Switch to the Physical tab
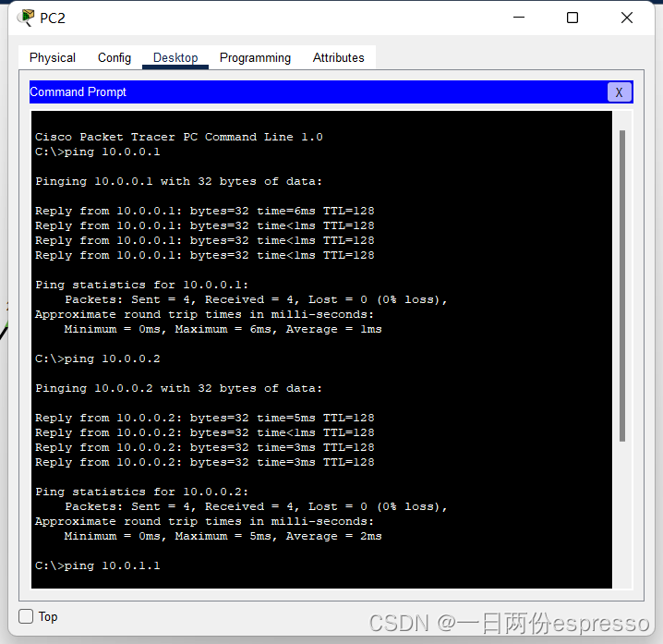The width and height of the screenshot is (663, 644). (53, 57)
